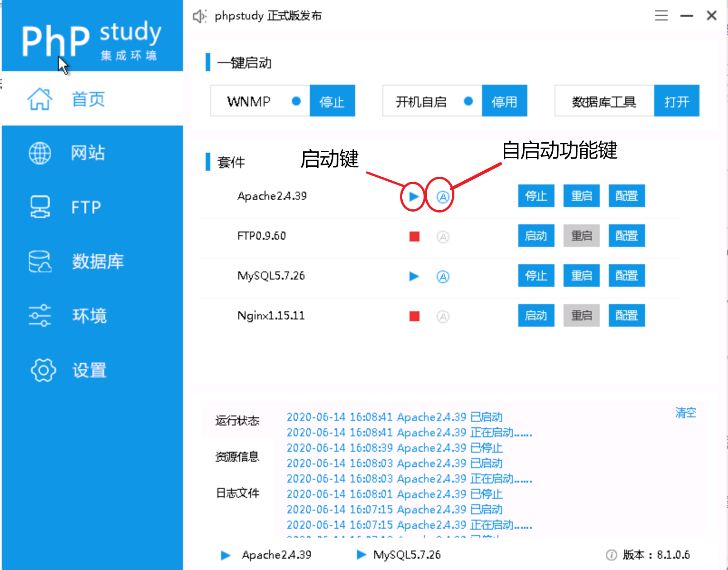Select the 环境 environment sidebar icon

coord(40,316)
